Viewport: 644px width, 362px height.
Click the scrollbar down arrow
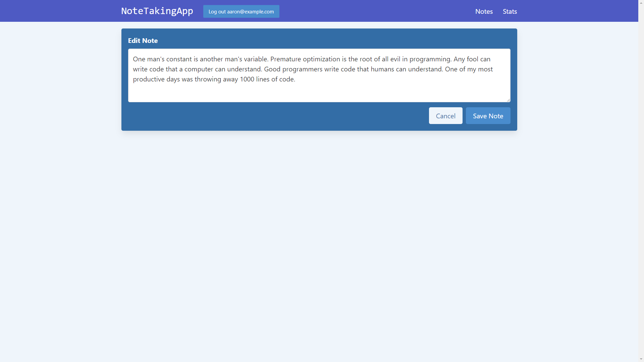tap(641, 359)
